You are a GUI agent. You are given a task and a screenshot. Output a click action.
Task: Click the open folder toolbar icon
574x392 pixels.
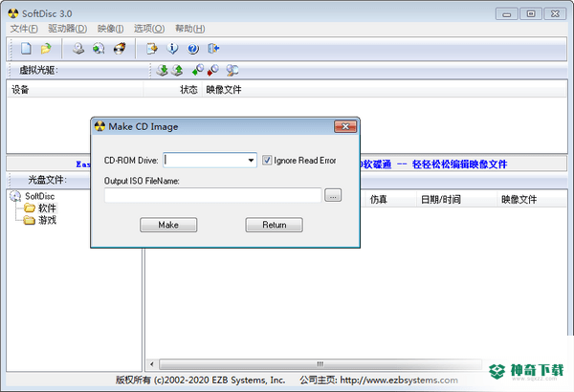click(46, 49)
